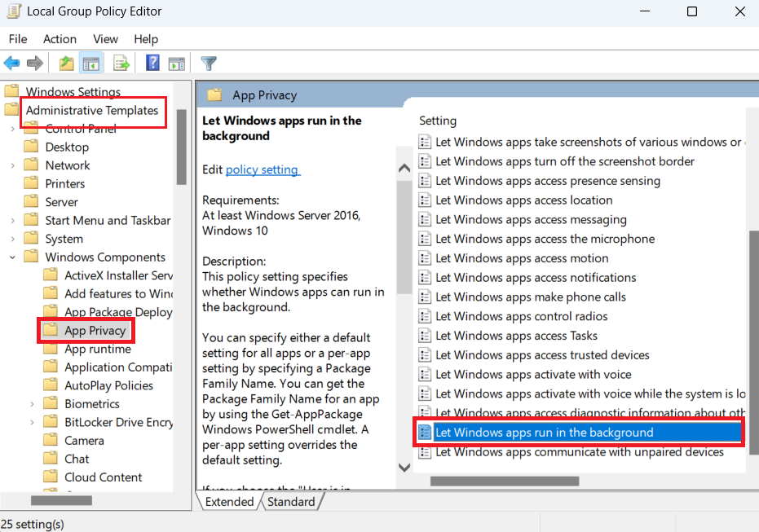Select the App runtime folder
Image resolution: width=759 pixels, height=532 pixels.
tap(98, 349)
